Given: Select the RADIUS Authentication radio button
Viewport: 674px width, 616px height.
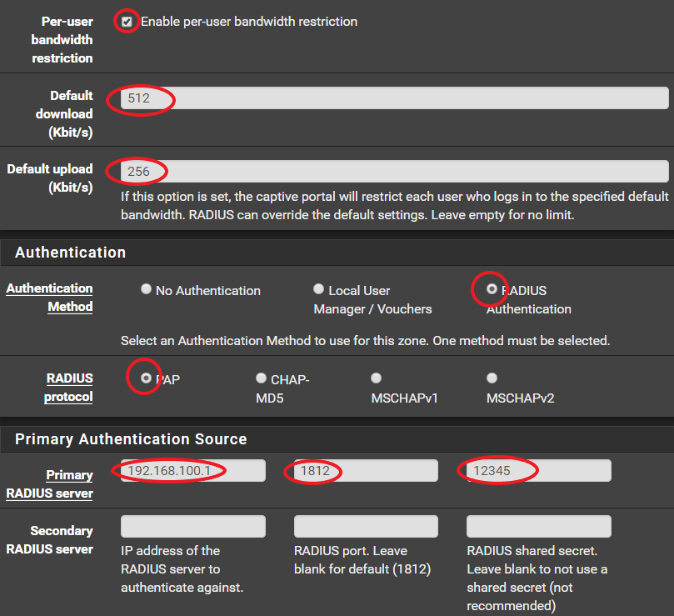Looking at the screenshot, I should 492,289.
